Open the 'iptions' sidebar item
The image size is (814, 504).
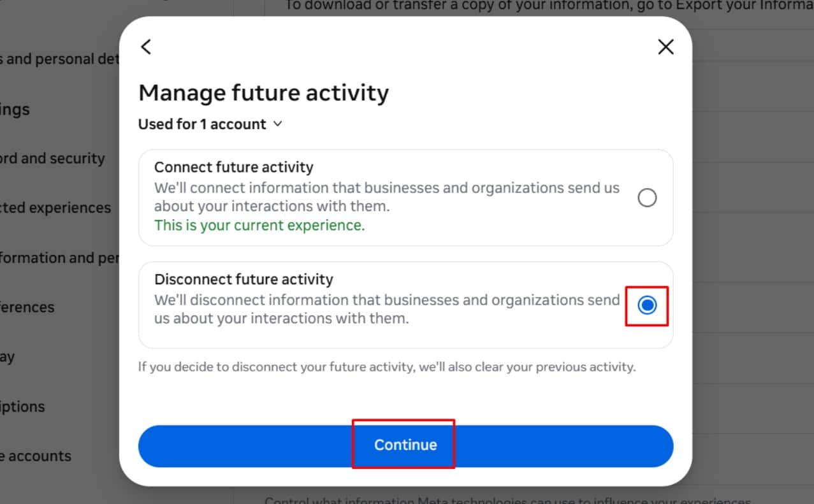pyautogui.click(x=22, y=407)
